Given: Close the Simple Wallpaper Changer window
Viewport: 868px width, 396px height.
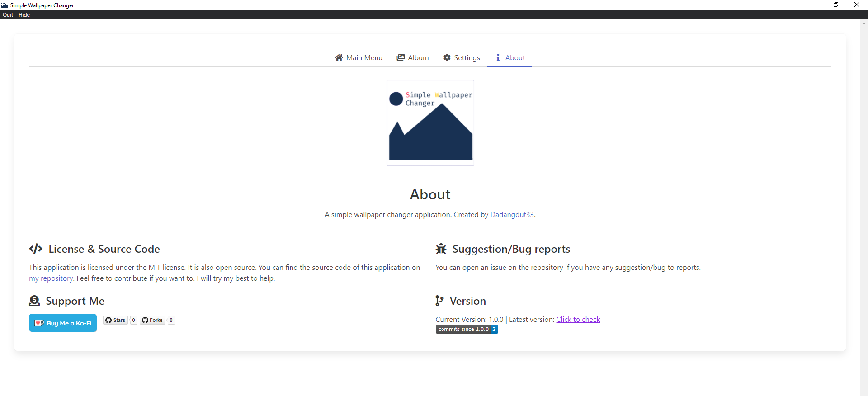Looking at the screenshot, I should pos(857,5).
